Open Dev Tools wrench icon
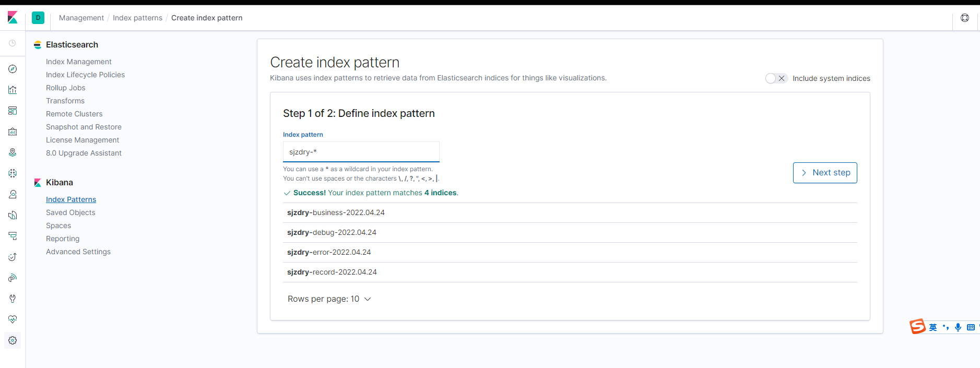Image resolution: width=980 pixels, height=368 pixels. coord(13,299)
